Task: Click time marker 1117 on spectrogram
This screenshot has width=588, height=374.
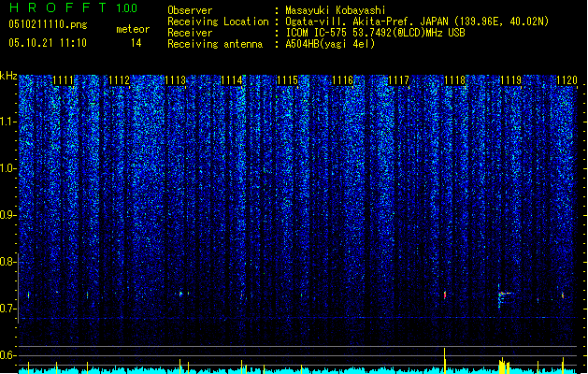Action: [398, 80]
